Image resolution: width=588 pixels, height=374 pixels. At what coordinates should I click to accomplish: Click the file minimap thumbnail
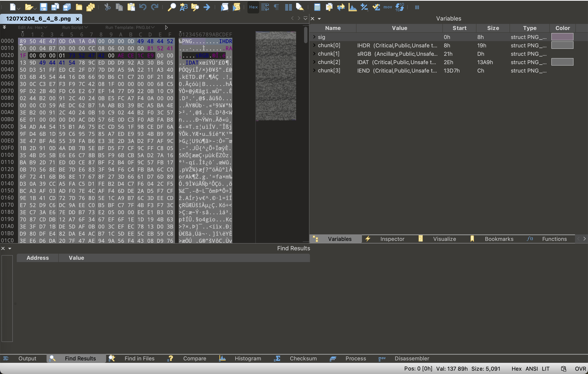coord(276,76)
